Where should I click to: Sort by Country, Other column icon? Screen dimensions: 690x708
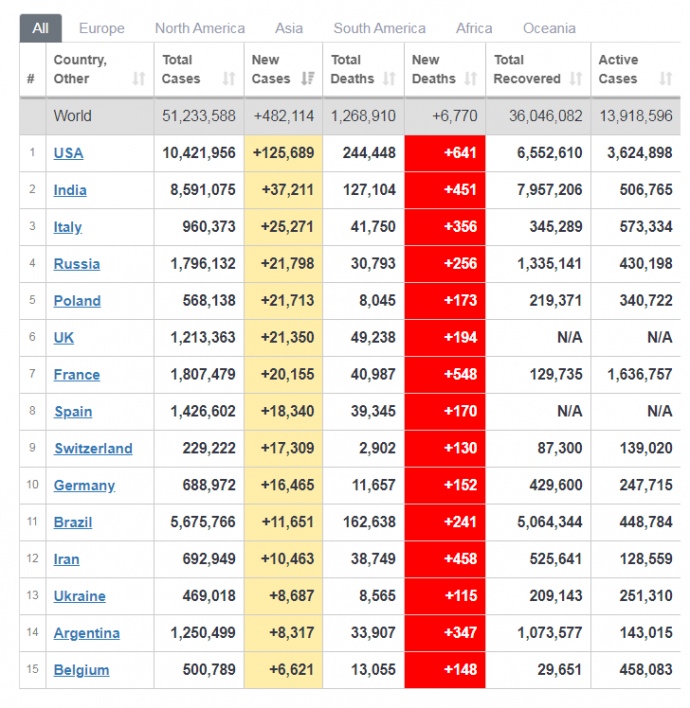pos(138,78)
